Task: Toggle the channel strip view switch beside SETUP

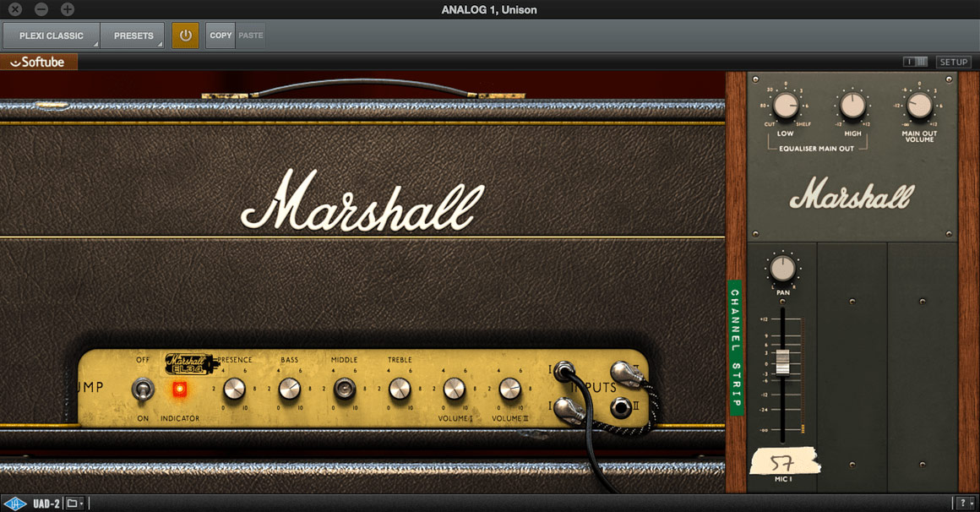Action: 915,62
